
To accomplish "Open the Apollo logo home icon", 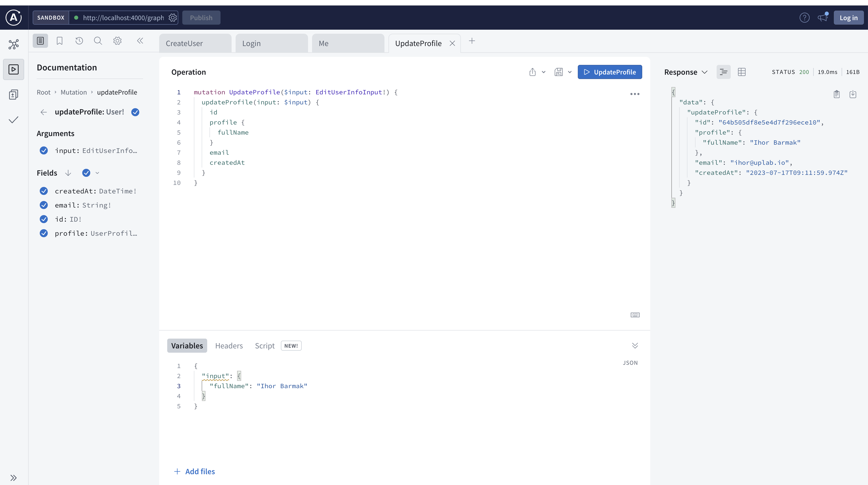I will (14, 18).
